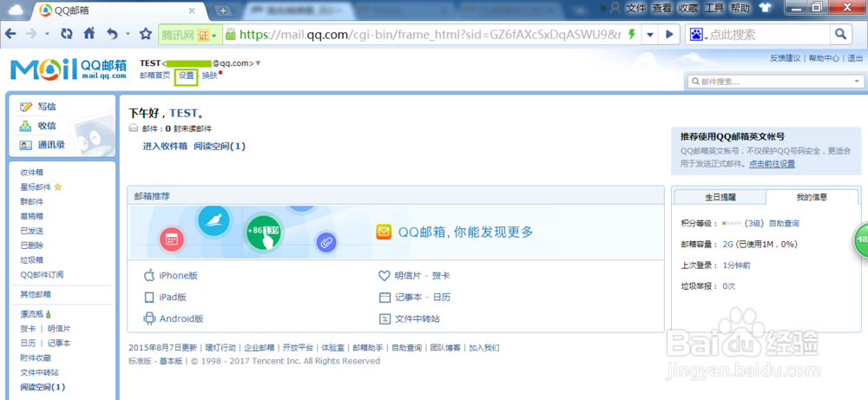Open 收件箱 in sidebar
The height and width of the screenshot is (400, 868).
[x=31, y=173]
